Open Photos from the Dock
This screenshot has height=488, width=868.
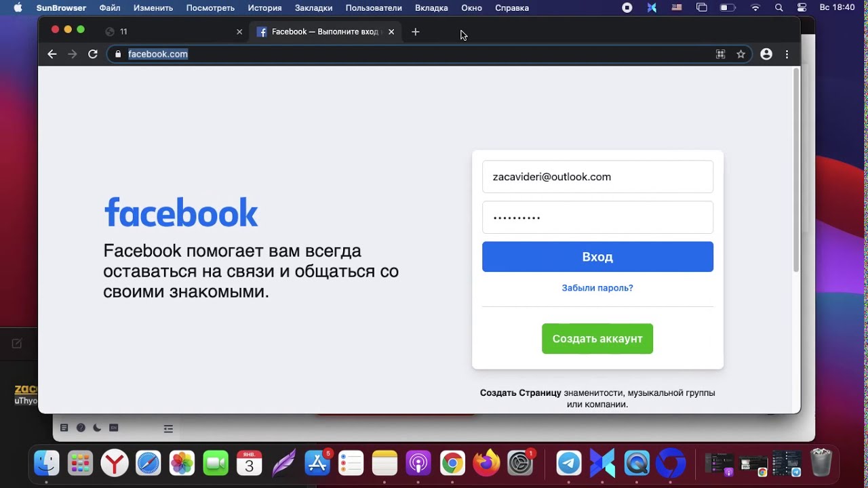tap(182, 464)
